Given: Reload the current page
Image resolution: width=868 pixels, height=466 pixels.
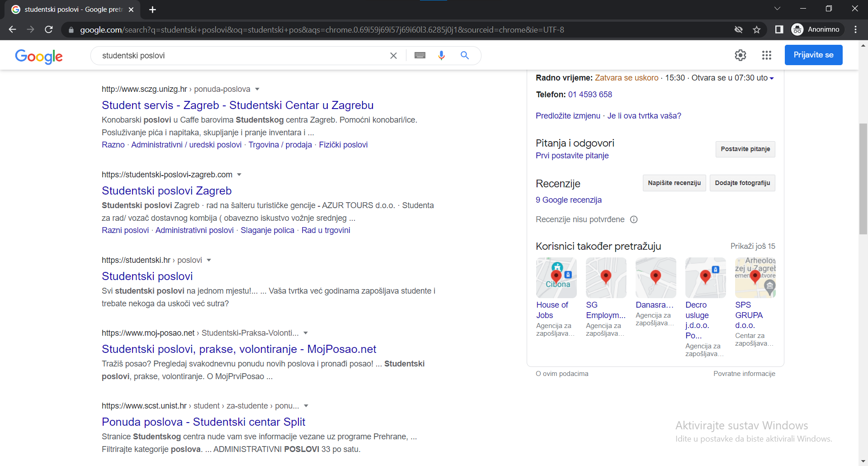Looking at the screenshot, I should pyautogui.click(x=49, y=30).
